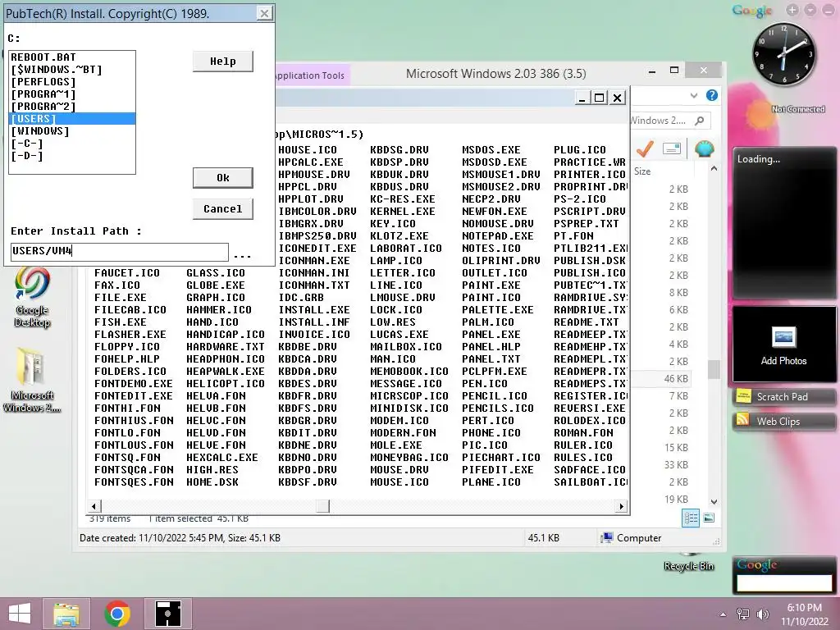Maximize the inner file list window

click(x=599, y=98)
